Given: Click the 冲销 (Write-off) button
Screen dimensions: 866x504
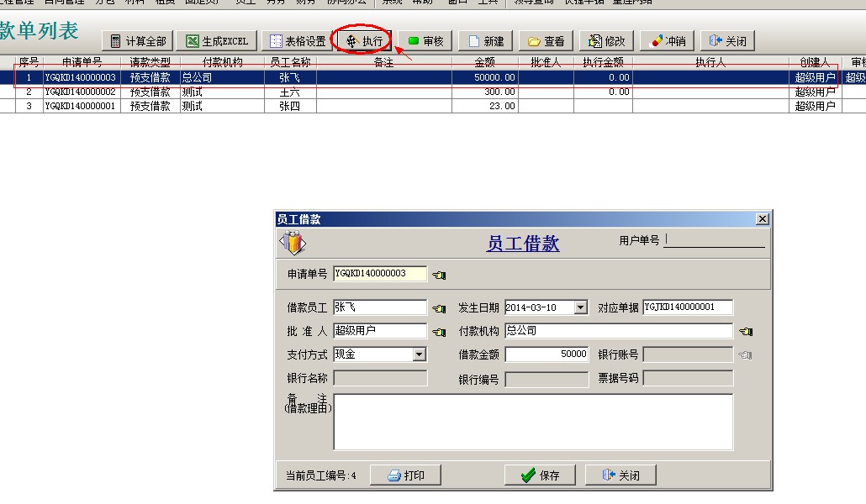Looking at the screenshot, I should [668, 41].
